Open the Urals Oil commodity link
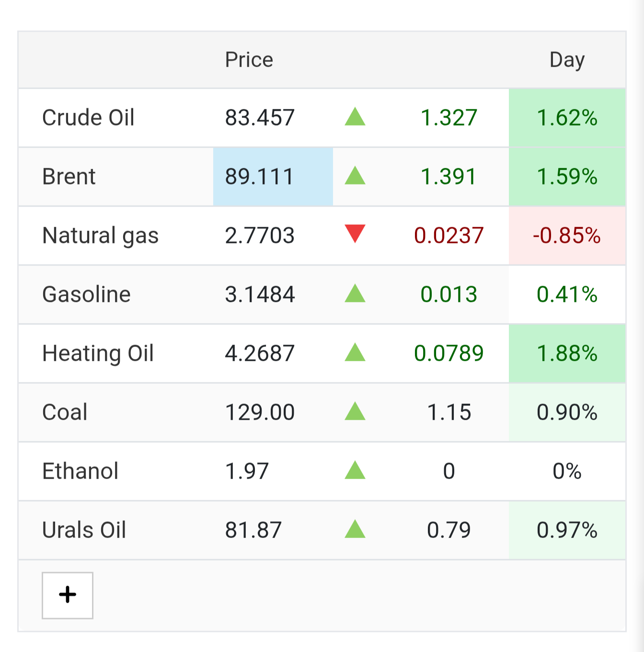 click(84, 530)
